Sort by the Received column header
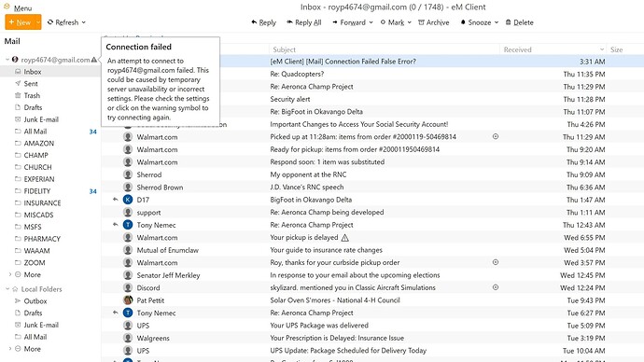 (553, 49)
